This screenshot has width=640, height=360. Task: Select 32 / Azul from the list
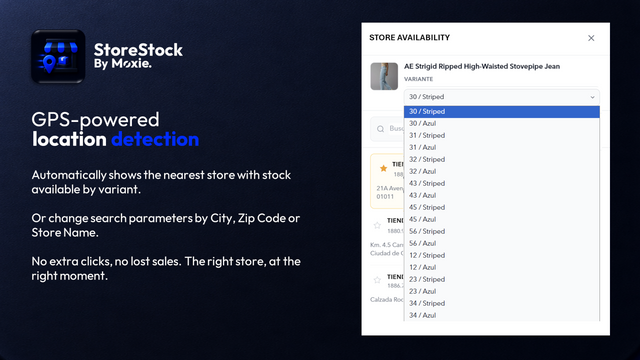coord(502,171)
